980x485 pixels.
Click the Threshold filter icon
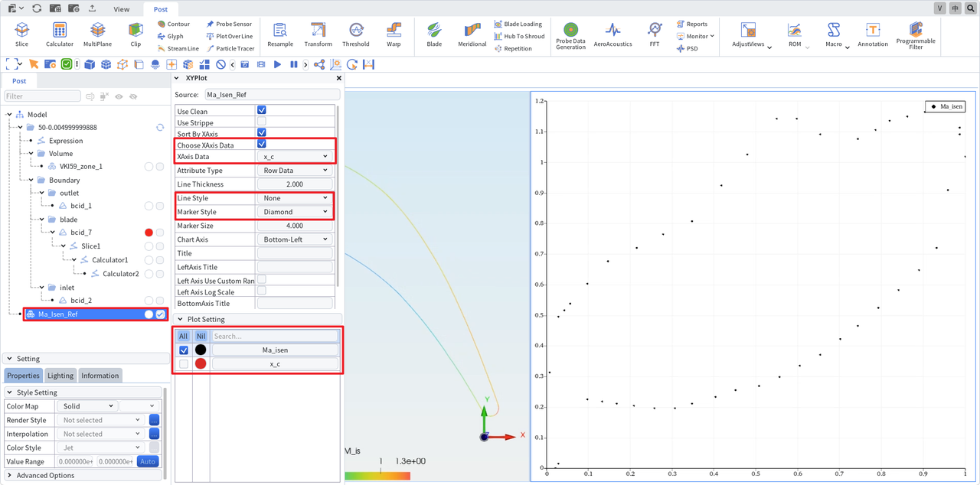click(x=355, y=34)
